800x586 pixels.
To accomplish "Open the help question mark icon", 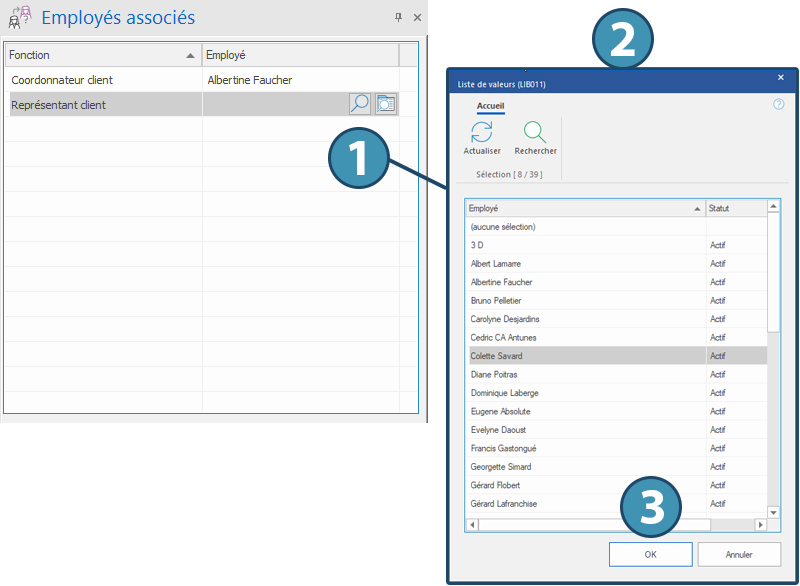I will pos(778,104).
